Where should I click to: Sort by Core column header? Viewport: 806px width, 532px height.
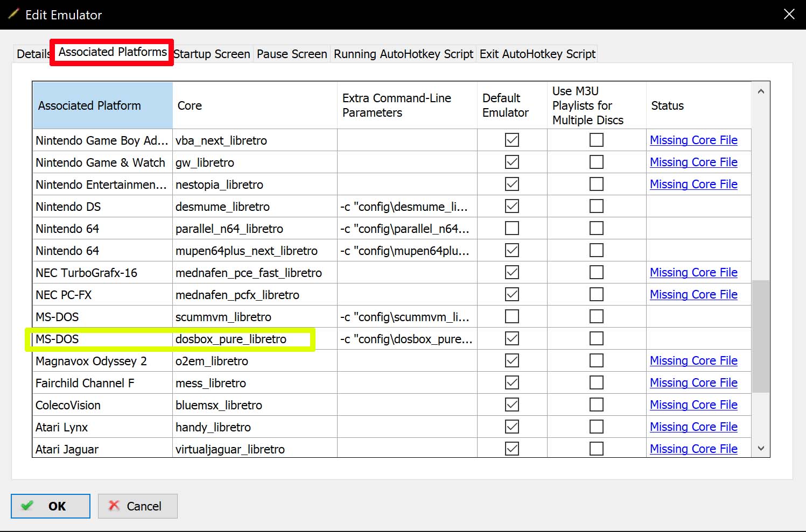pos(255,105)
